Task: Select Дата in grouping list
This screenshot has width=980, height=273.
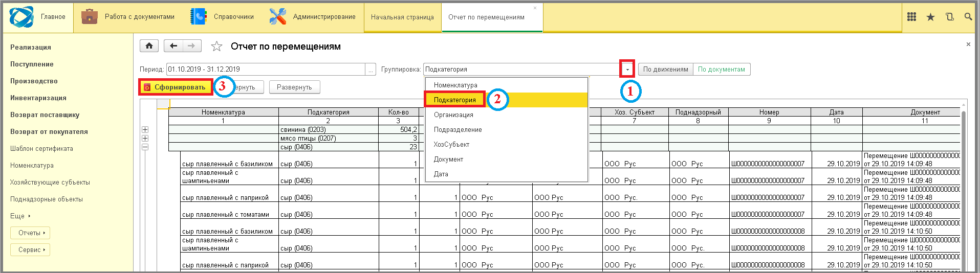Action: tap(506, 174)
